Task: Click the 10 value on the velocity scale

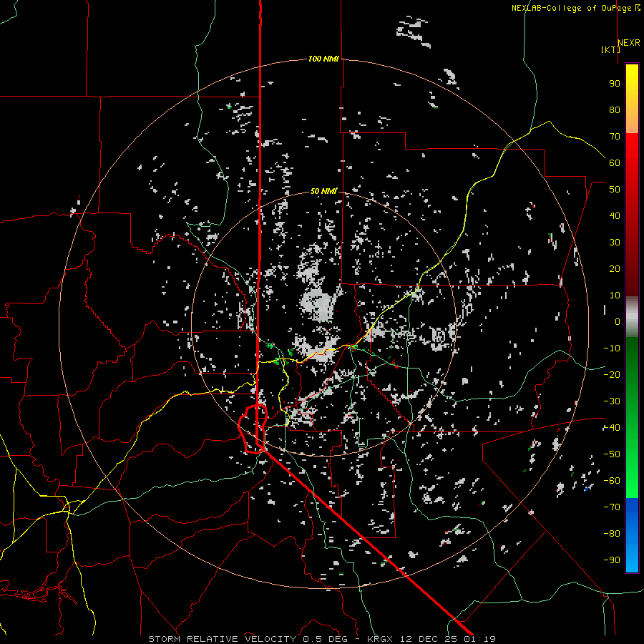Action: [615, 296]
